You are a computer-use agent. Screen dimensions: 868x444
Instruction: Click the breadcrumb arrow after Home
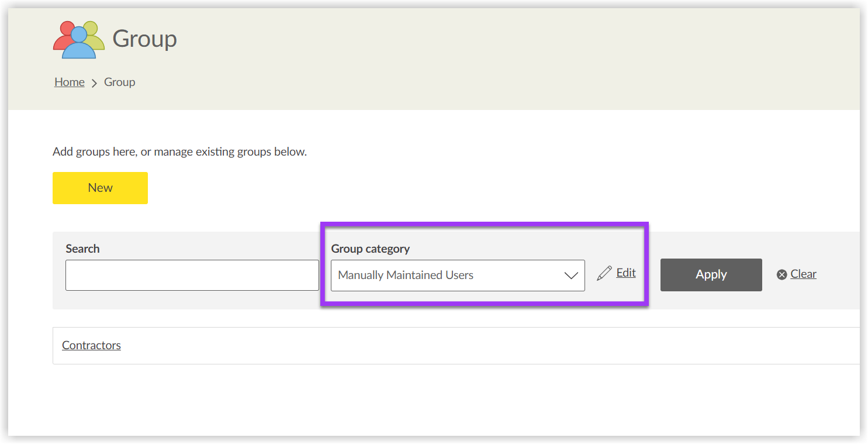click(x=94, y=82)
